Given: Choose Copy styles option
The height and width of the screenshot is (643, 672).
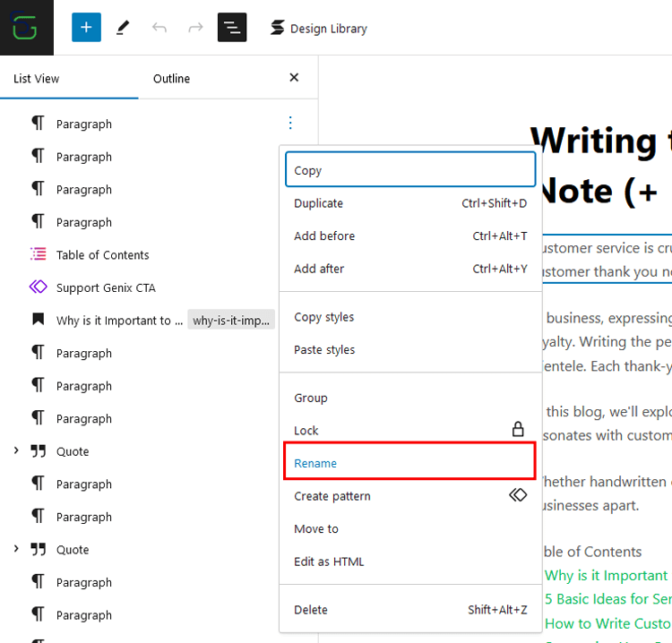Looking at the screenshot, I should point(410,317).
